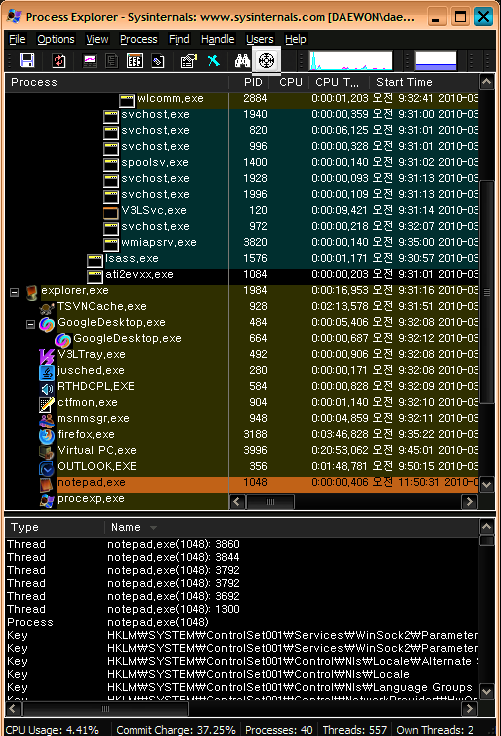Click the explorer.exe process icon
Image resolution: width=501 pixels, height=736 pixels.
pyautogui.click(x=31, y=292)
